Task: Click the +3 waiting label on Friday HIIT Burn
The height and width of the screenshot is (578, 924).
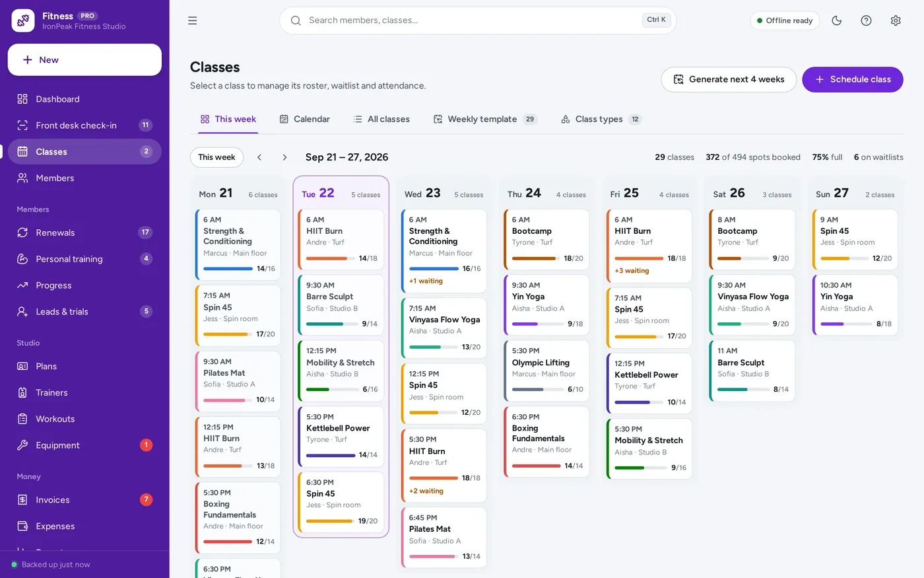Action: tap(632, 271)
